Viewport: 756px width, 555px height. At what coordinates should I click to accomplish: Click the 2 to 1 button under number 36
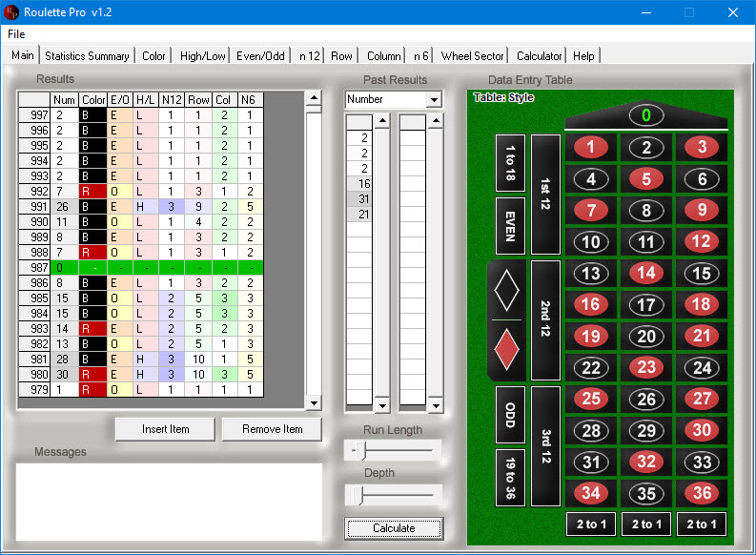click(x=702, y=524)
